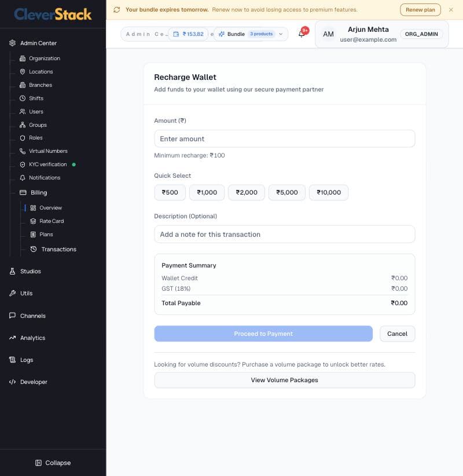
Task: Click the CleverStack logo
Action: pos(53,14)
